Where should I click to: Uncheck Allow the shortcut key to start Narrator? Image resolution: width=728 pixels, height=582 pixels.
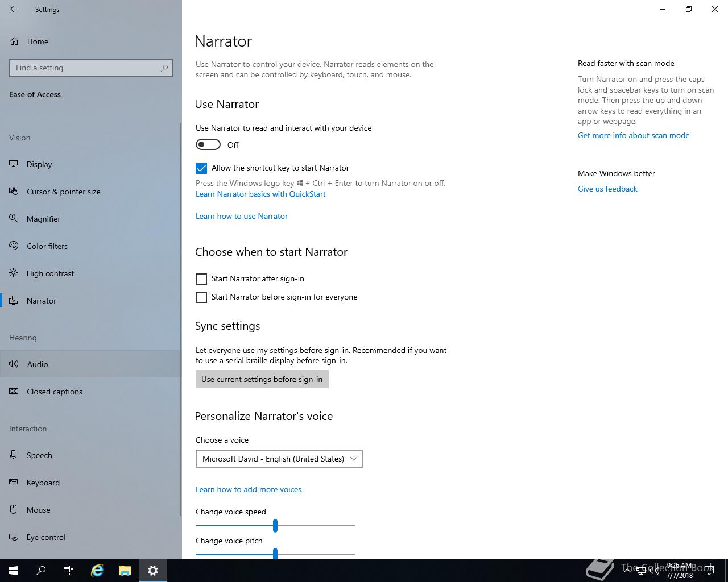tap(201, 168)
